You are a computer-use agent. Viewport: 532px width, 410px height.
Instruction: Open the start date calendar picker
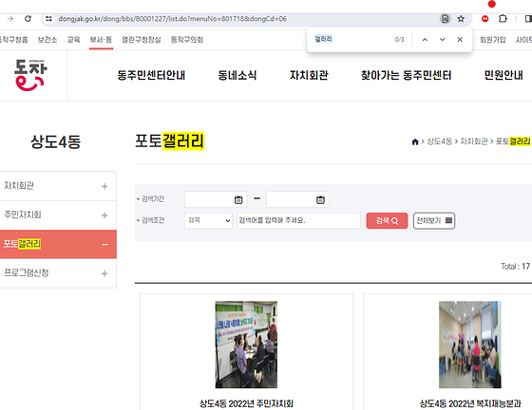click(x=238, y=199)
